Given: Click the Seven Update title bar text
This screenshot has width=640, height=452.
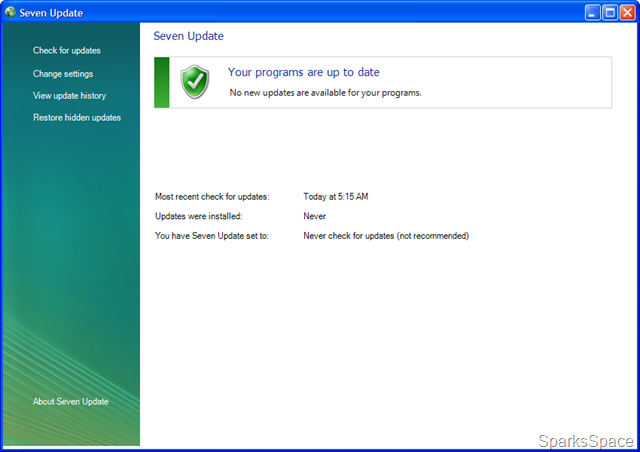Looking at the screenshot, I should point(51,13).
